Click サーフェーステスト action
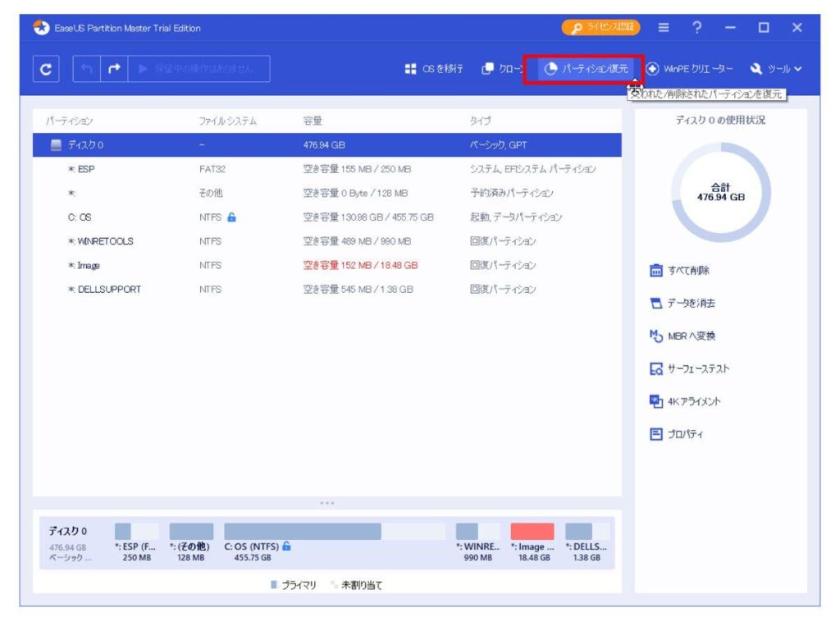Image resolution: width=840 pixels, height=626 pixels. pos(689,368)
